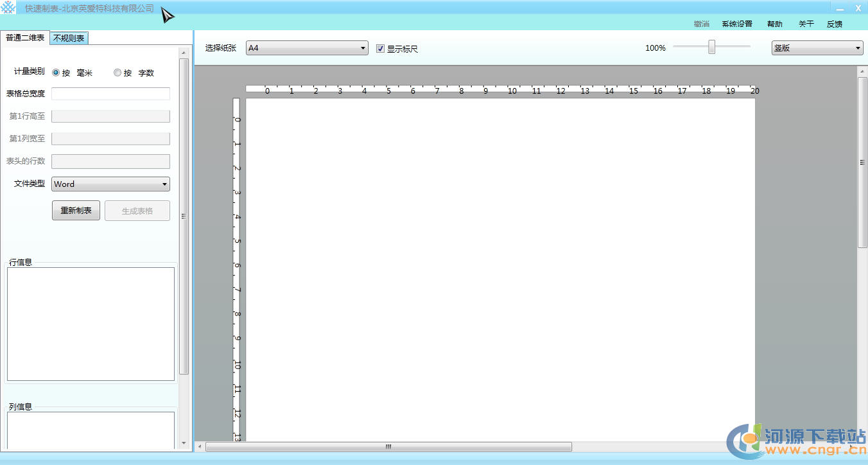
Task: Click the 反馈 link
Action: [x=834, y=24]
